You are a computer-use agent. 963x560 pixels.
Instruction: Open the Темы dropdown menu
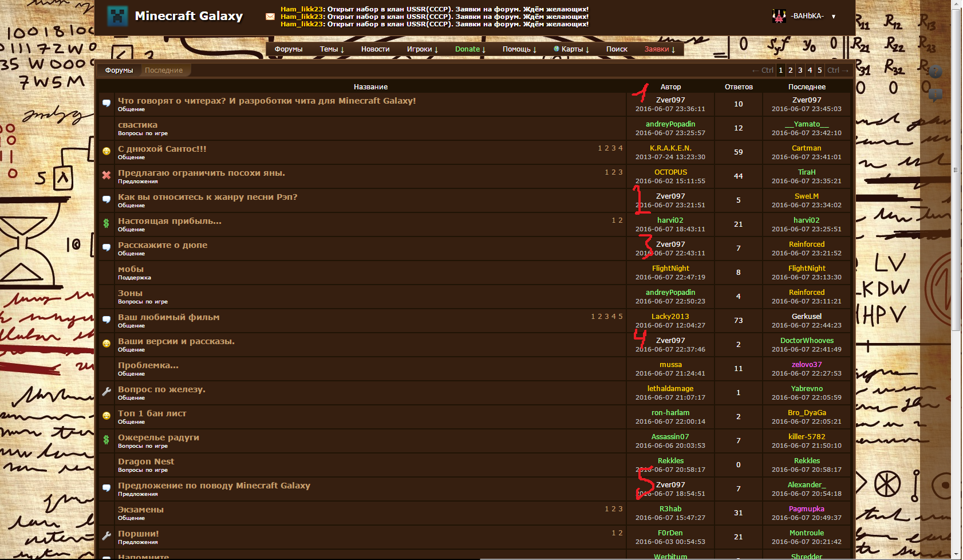click(x=332, y=49)
